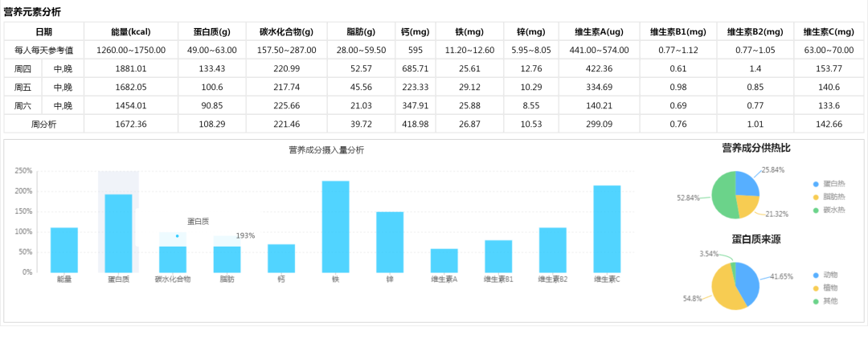Click the 营养成分摄入量分析 chart title

[x=326, y=150]
